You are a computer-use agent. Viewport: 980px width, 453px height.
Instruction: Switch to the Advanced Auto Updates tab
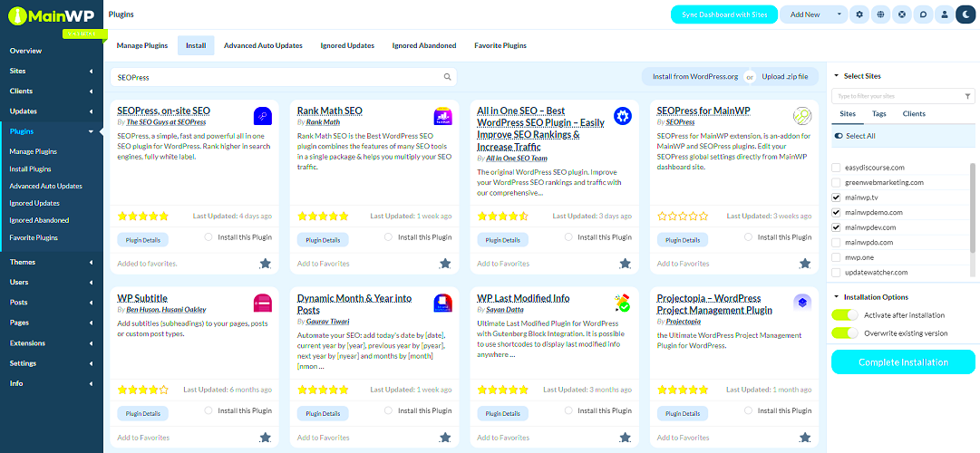click(263, 45)
